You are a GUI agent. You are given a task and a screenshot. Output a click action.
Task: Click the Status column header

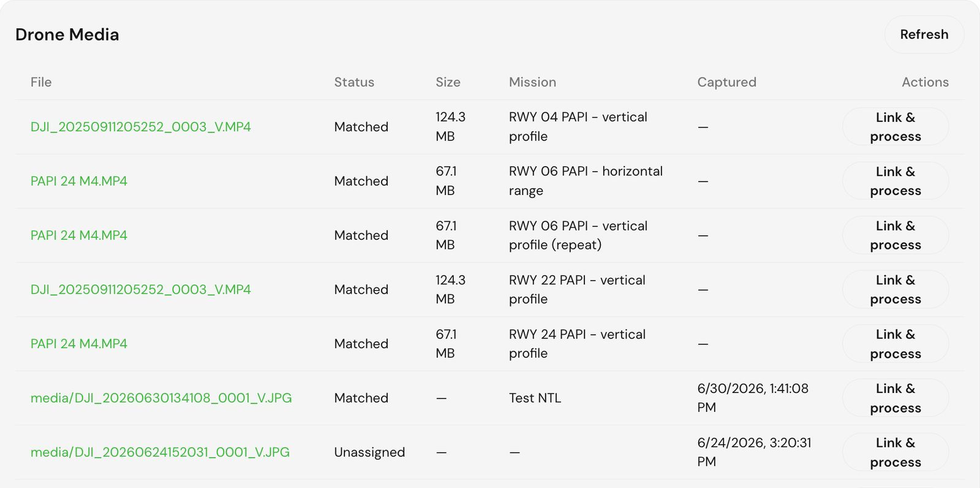pos(354,82)
